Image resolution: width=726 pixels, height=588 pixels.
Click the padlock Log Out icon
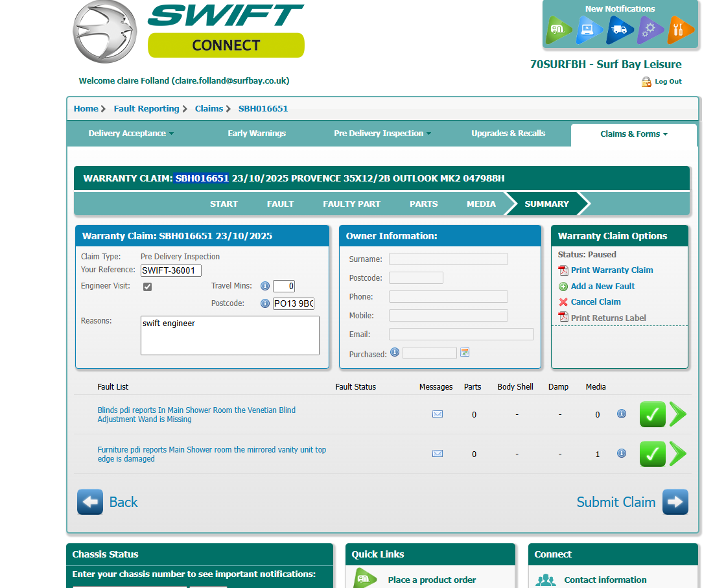(x=646, y=82)
